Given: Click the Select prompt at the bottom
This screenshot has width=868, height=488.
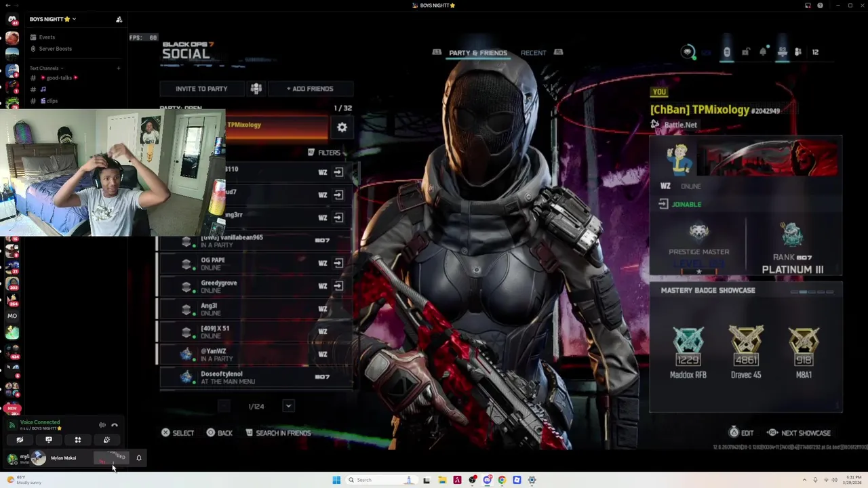Looking at the screenshot, I should click(178, 433).
